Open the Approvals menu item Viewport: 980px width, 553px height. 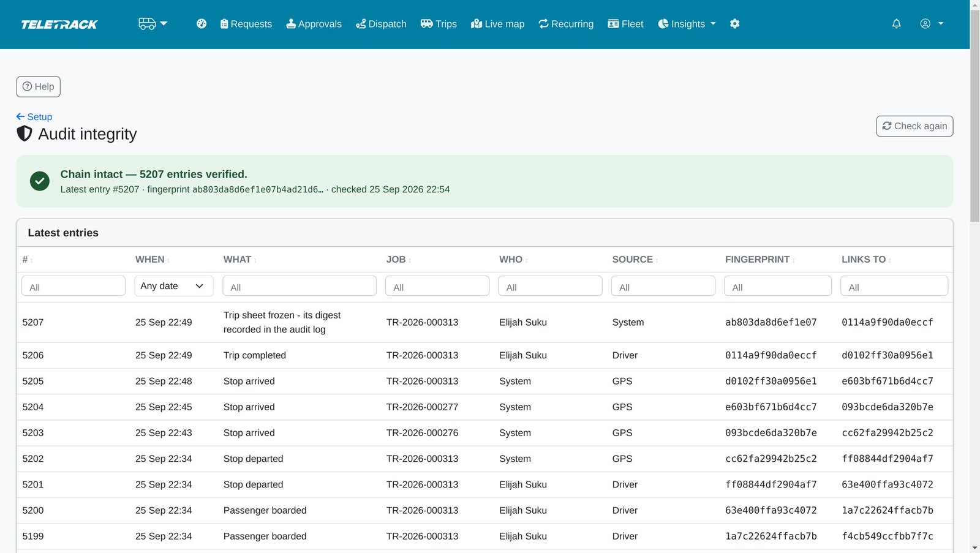(314, 24)
